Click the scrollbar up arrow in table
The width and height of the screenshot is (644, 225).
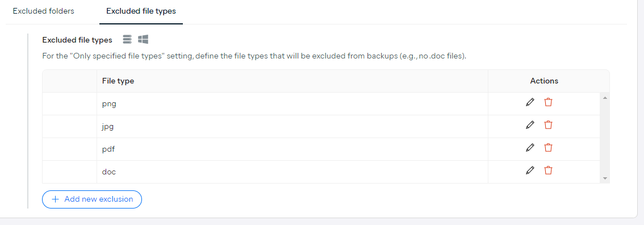click(605, 98)
